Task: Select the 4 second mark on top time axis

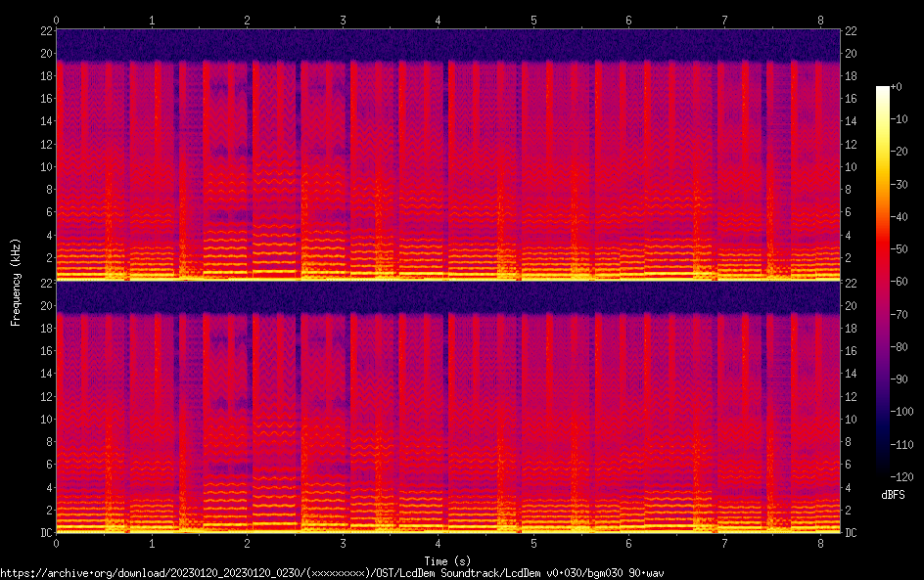Action: pos(439,20)
